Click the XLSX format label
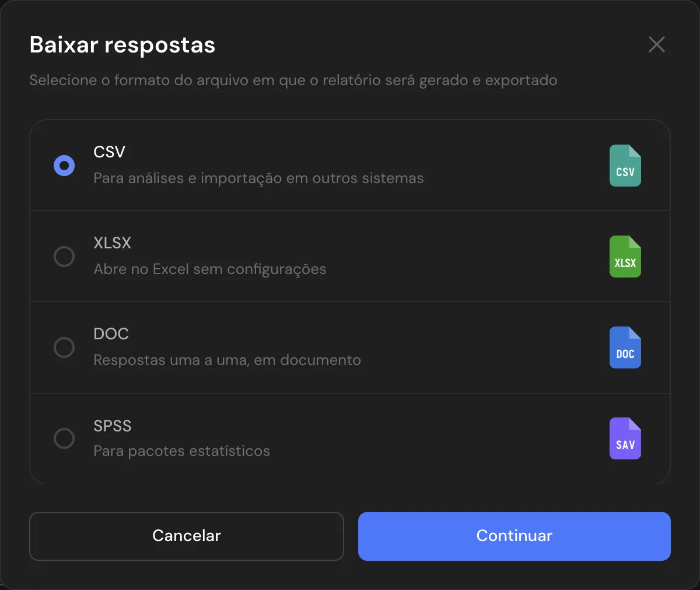The height and width of the screenshot is (590, 700). coord(113,243)
